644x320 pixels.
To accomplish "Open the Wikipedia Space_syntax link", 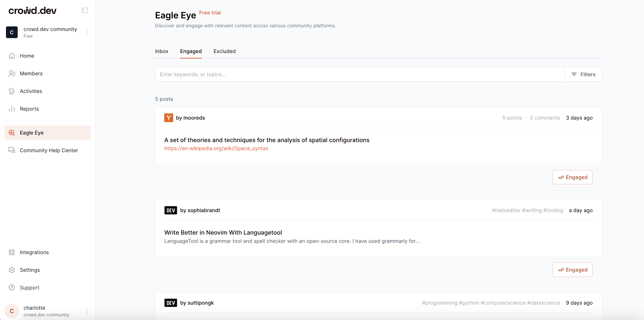I will [216, 148].
